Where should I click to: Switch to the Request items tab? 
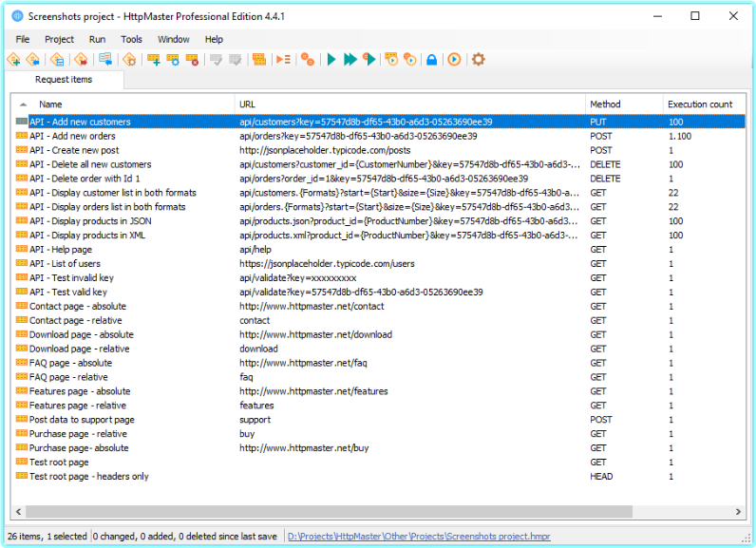point(64,80)
